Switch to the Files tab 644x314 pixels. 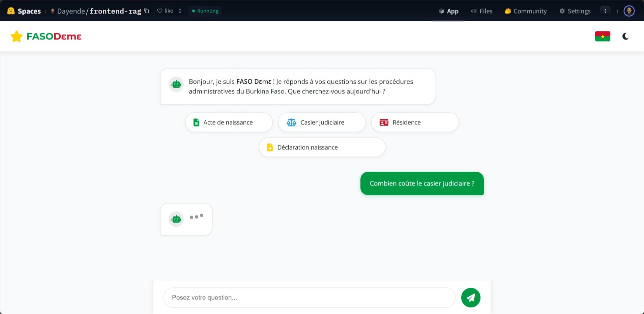pyautogui.click(x=481, y=11)
